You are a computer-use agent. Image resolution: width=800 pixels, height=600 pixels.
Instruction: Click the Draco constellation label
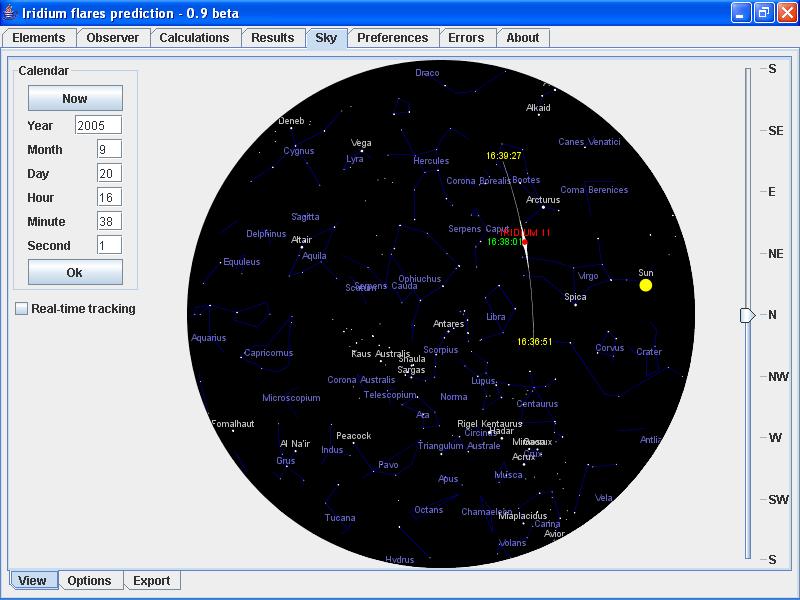coord(427,73)
